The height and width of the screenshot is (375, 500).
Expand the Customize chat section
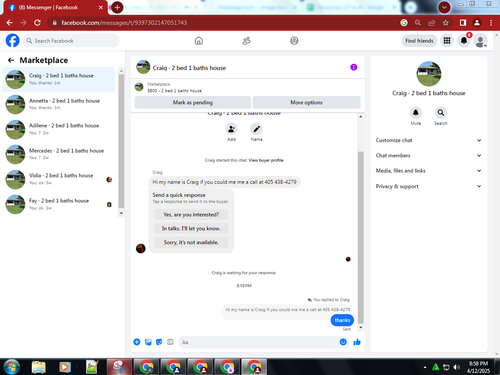point(429,140)
